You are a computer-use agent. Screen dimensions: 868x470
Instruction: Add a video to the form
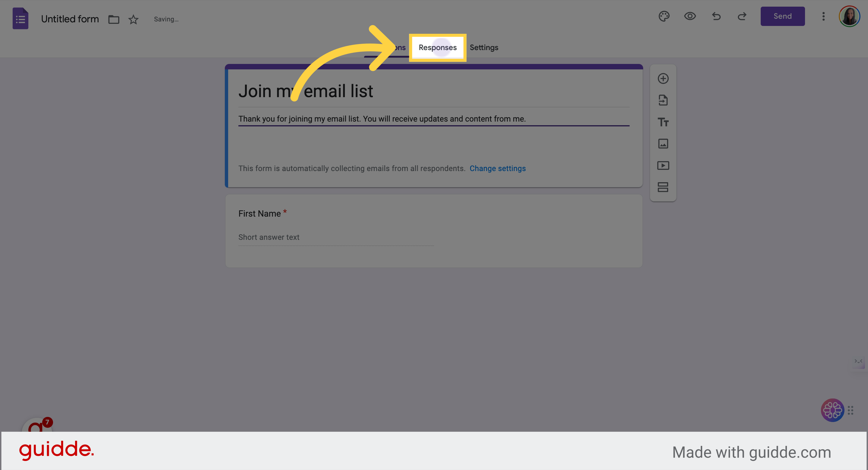[x=663, y=165]
